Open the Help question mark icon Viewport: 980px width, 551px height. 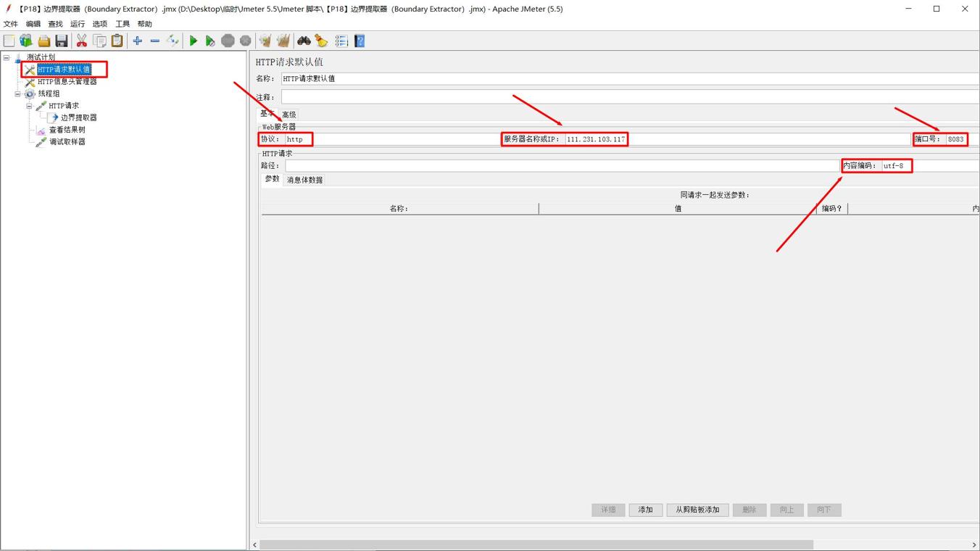360,41
